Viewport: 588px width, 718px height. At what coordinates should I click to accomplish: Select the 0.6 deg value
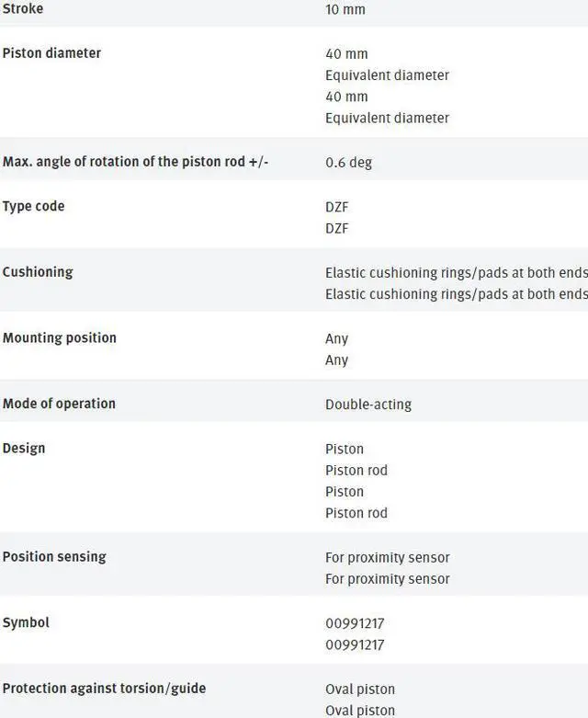pyautogui.click(x=348, y=163)
